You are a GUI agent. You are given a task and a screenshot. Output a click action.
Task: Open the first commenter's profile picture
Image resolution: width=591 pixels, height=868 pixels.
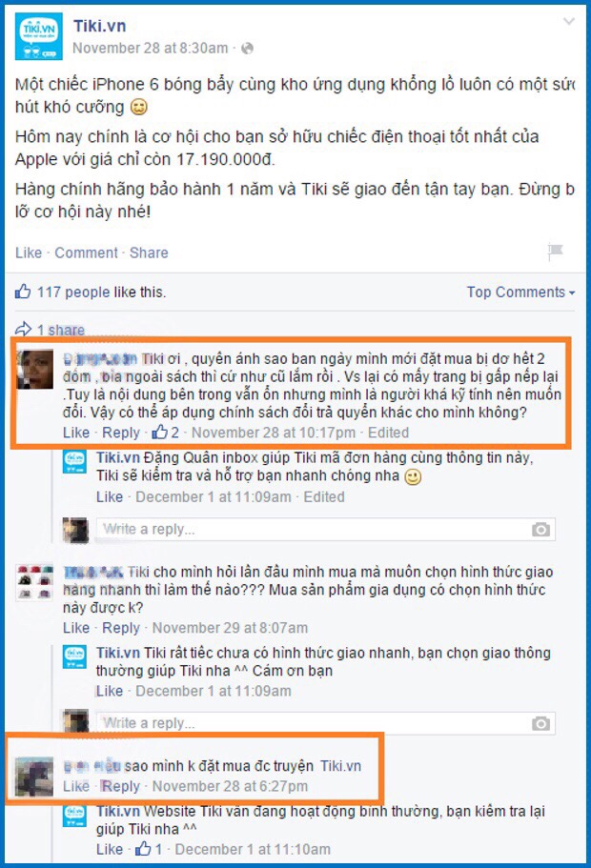coord(35,370)
